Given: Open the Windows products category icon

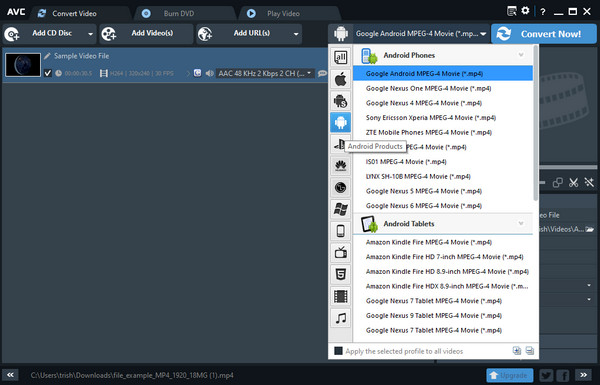Looking at the screenshot, I should tap(340, 209).
